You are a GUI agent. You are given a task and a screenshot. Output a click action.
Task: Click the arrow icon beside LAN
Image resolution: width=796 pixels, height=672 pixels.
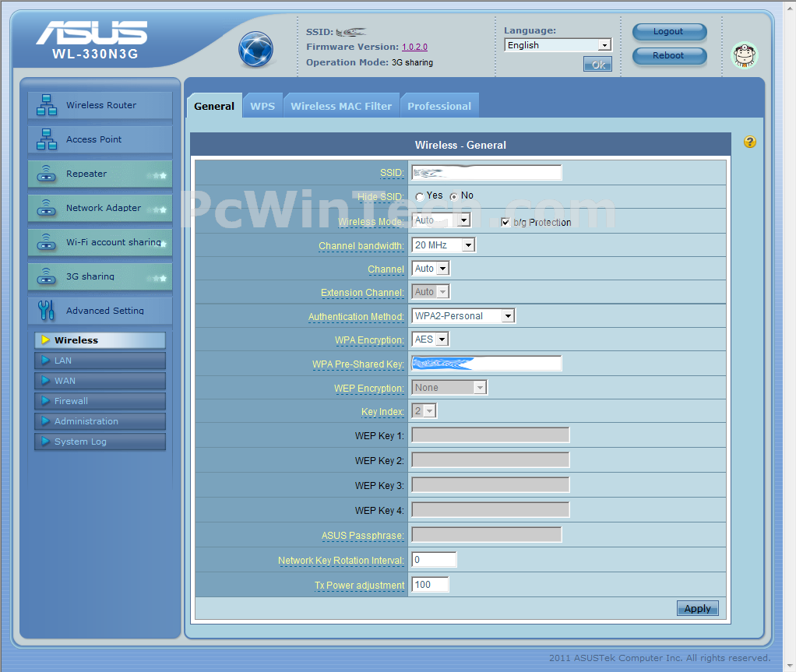tap(45, 361)
